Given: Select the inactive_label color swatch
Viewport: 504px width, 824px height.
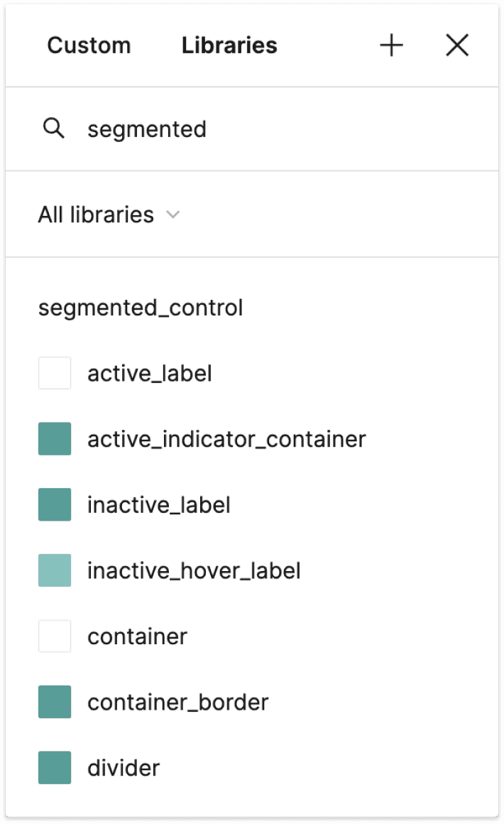Looking at the screenshot, I should point(55,504).
